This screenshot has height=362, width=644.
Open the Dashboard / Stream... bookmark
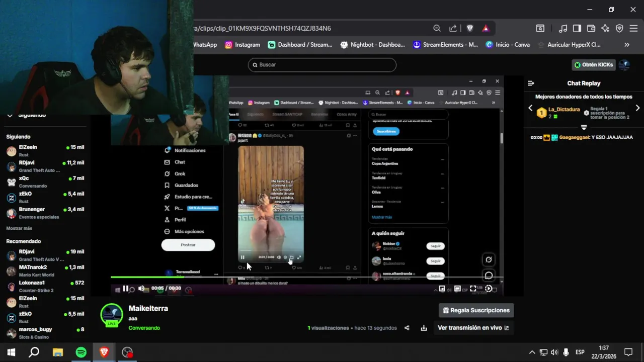300,45
